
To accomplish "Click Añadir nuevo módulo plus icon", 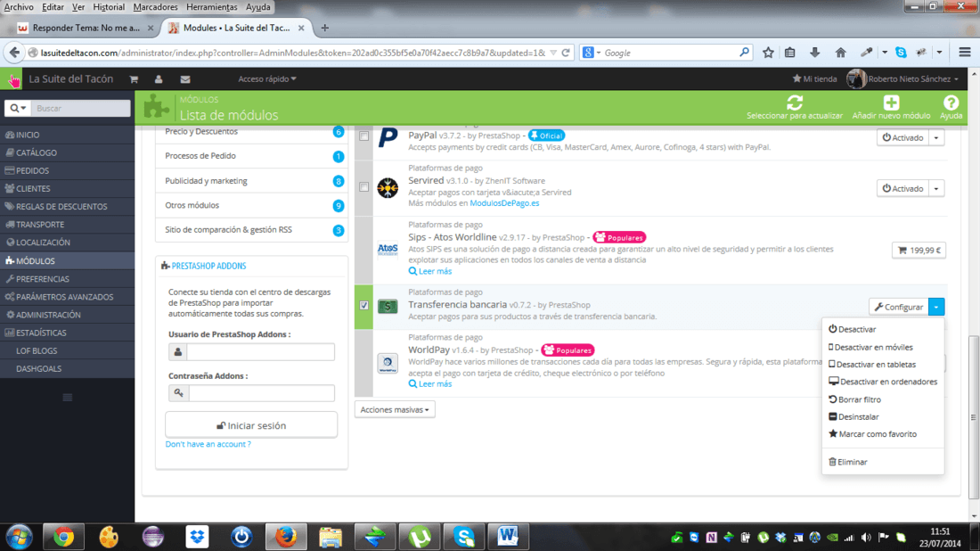I will click(891, 103).
